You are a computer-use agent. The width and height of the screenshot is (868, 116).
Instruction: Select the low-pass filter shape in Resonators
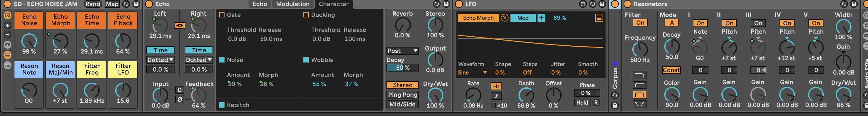(640, 75)
